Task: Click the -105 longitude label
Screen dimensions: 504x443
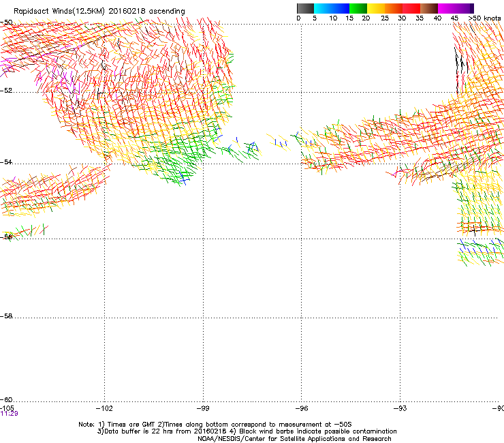Action: (x=7, y=408)
